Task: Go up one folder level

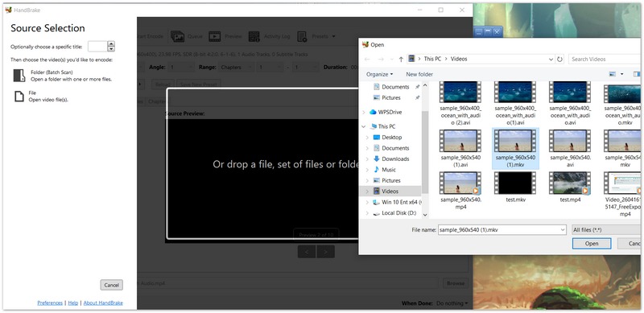Action: pyautogui.click(x=401, y=60)
